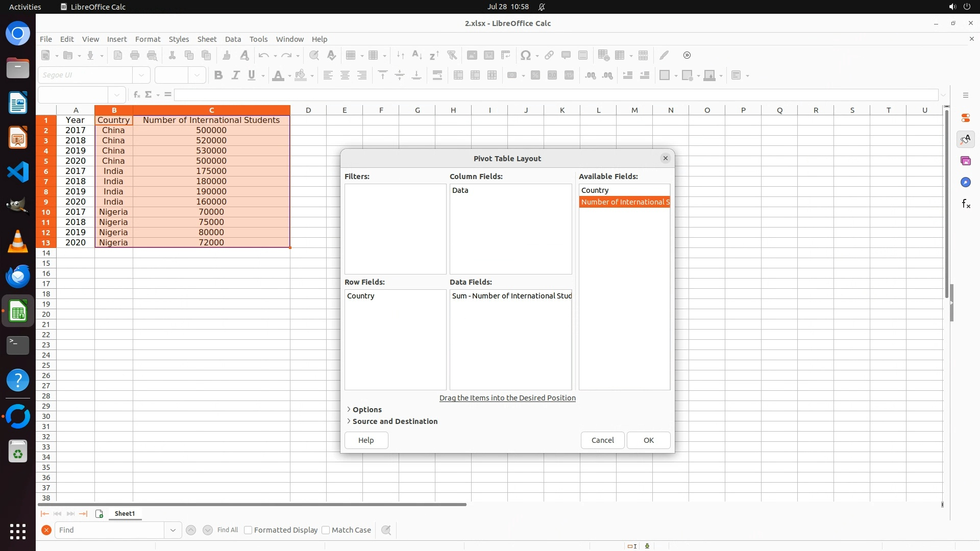This screenshot has height=551, width=980.
Task: Click Cancel in Pivot Table Layout
Action: (x=602, y=440)
